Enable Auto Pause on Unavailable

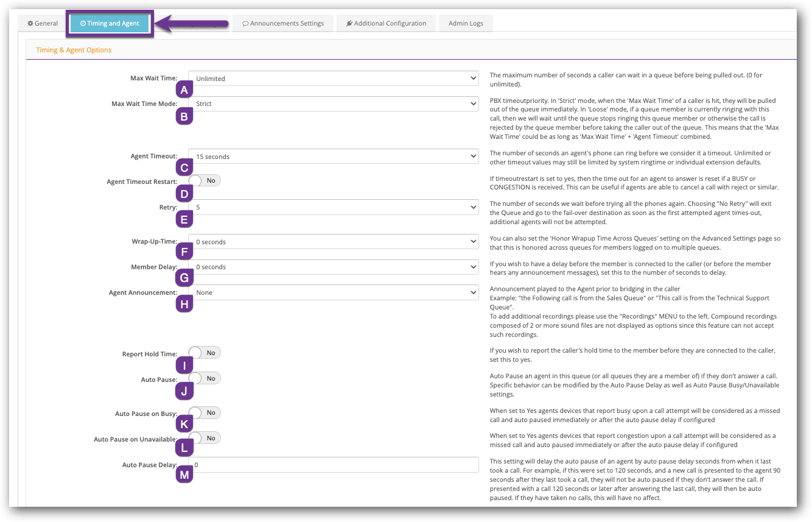tap(204, 437)
